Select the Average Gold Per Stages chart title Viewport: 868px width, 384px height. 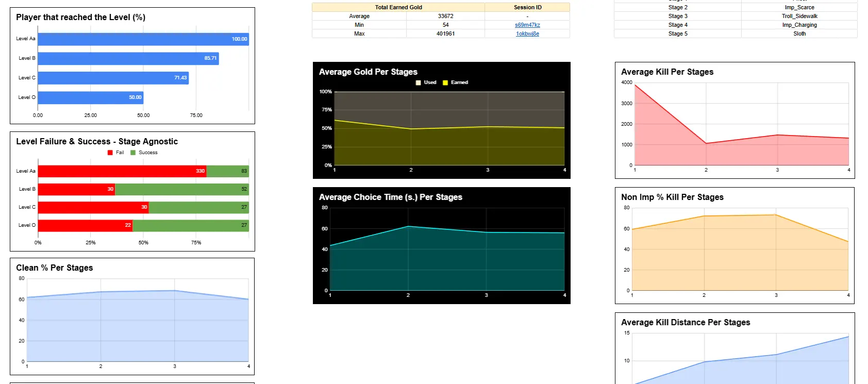pyautogui.click(x=368, y=72)
